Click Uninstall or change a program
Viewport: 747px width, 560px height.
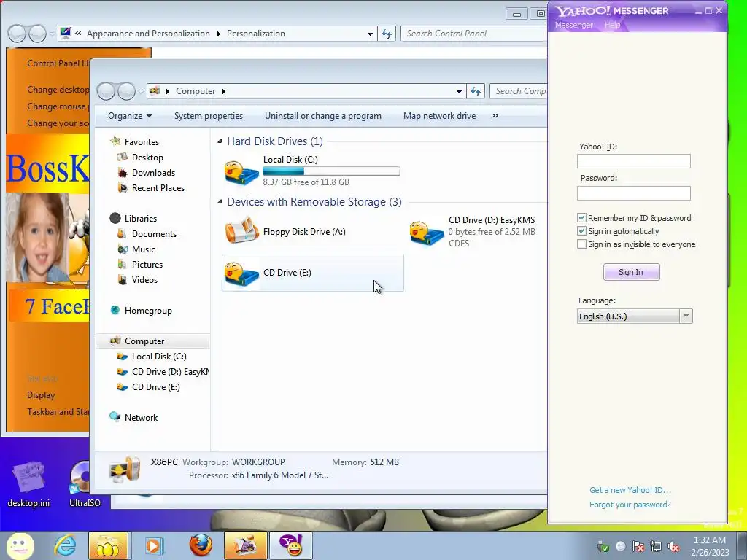[x=323, y=116]
